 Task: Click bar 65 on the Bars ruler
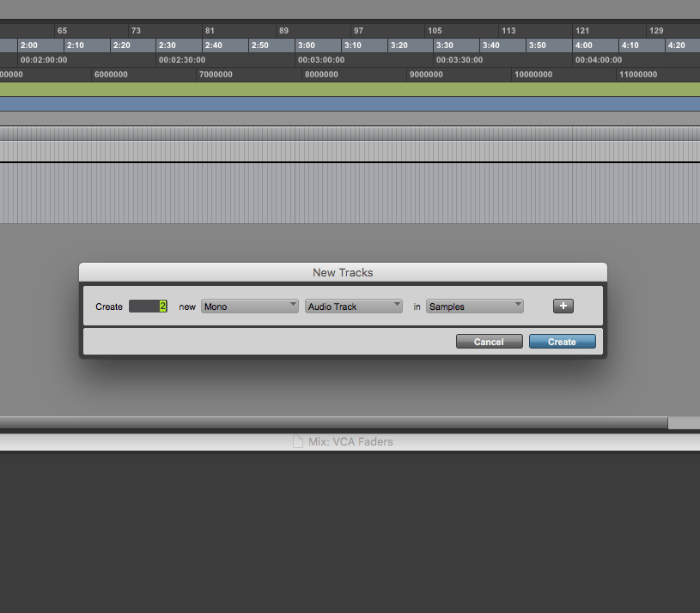[x=62, y=31]
